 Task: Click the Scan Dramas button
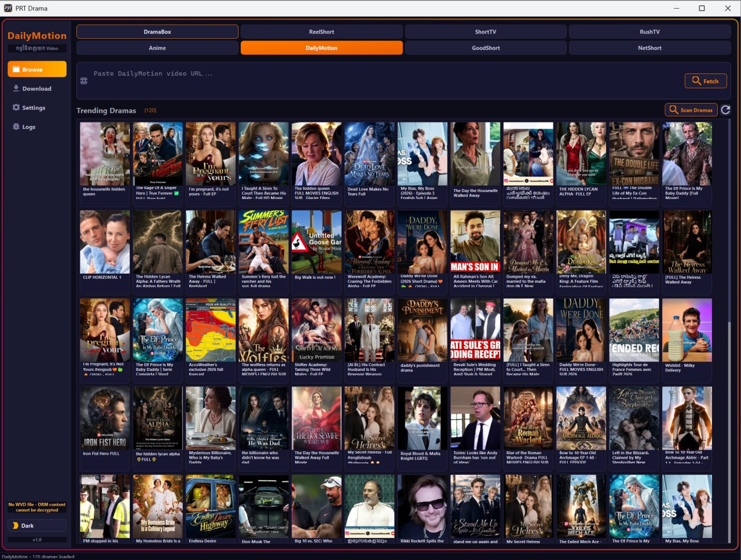click(691, 109)
